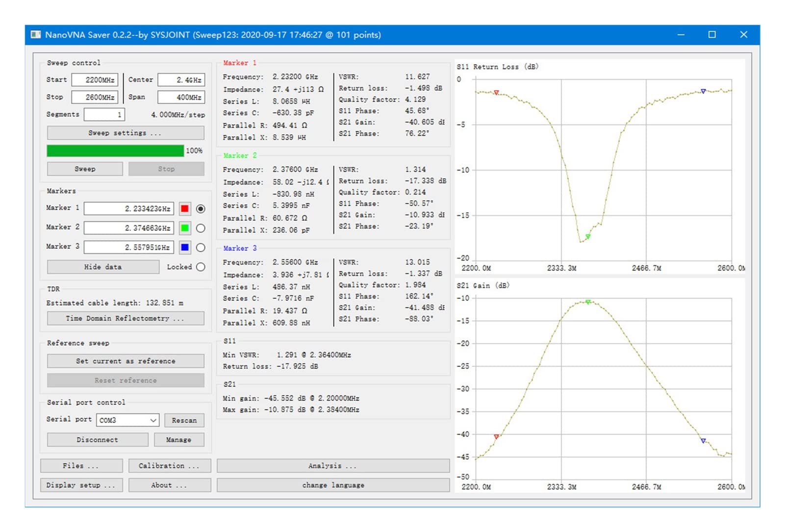Click the NanoVNA Saver title bar icon
Image resolution: width=785 pixels, height=532 pixels.
pos(36,35)
